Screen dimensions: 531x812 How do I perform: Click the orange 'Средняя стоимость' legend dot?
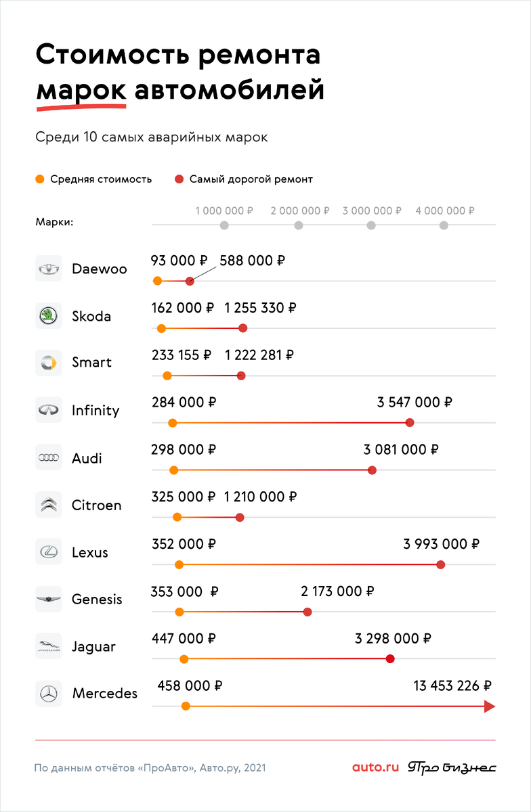[40, 179]
